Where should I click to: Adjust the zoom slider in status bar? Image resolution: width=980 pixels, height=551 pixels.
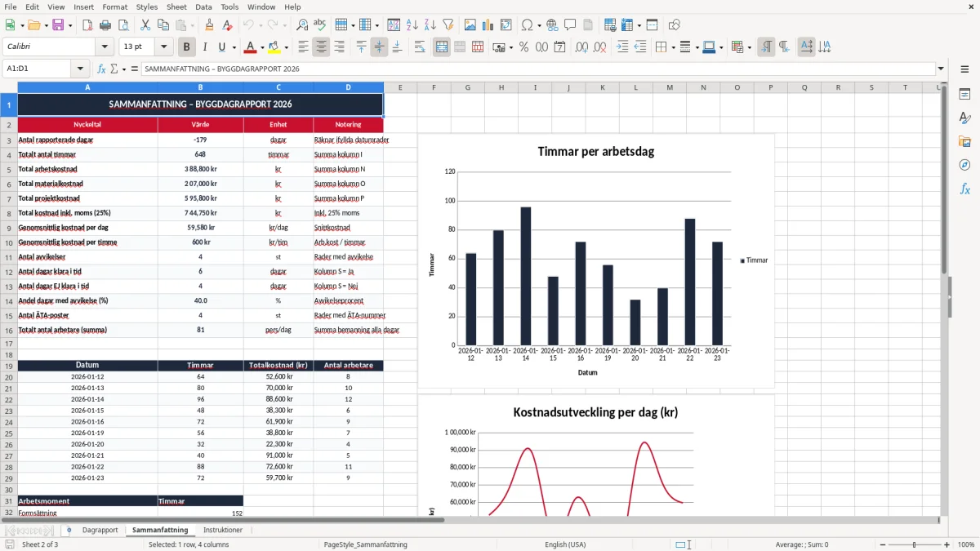(x=914, y=544)
